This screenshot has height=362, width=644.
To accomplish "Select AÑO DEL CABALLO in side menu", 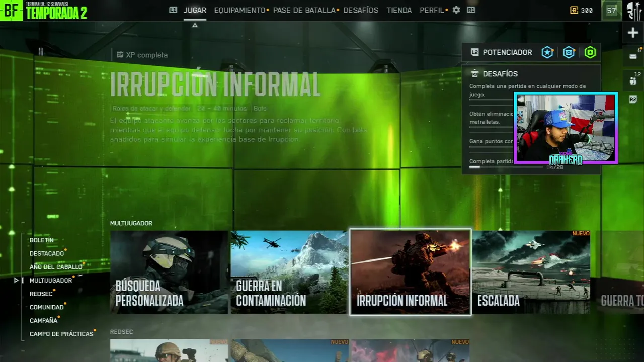I will (55, 267).
